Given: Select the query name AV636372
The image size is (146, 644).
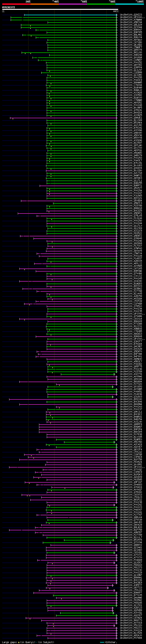Looking at the screenshot, I should (8, 8).
